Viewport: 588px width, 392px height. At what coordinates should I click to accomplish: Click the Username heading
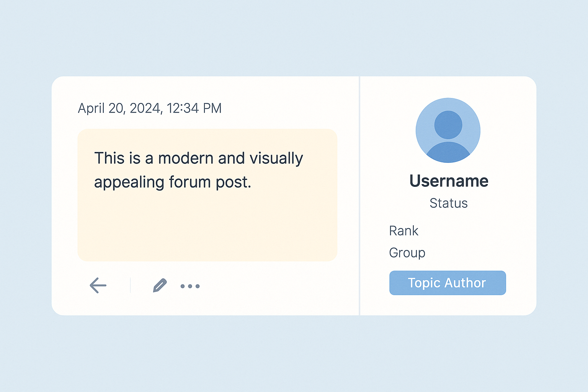[449, 181]
